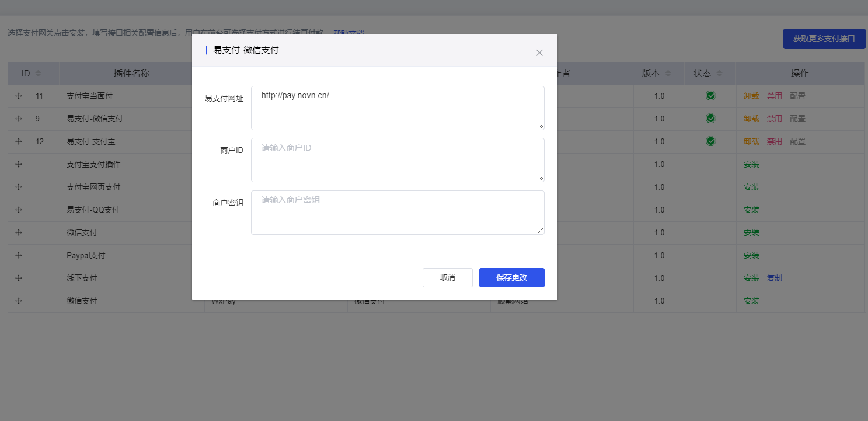
Task: Focus the 商户ID text field
Action: [397, 160]
